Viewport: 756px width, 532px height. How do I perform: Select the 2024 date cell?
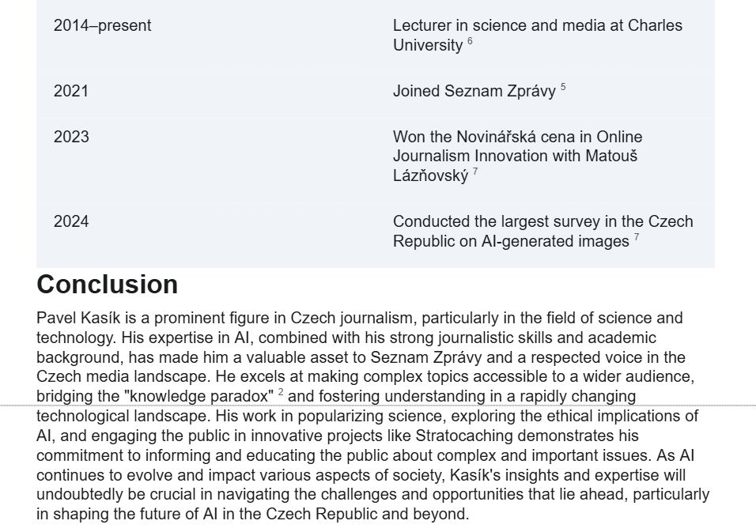tap(71, 221)
